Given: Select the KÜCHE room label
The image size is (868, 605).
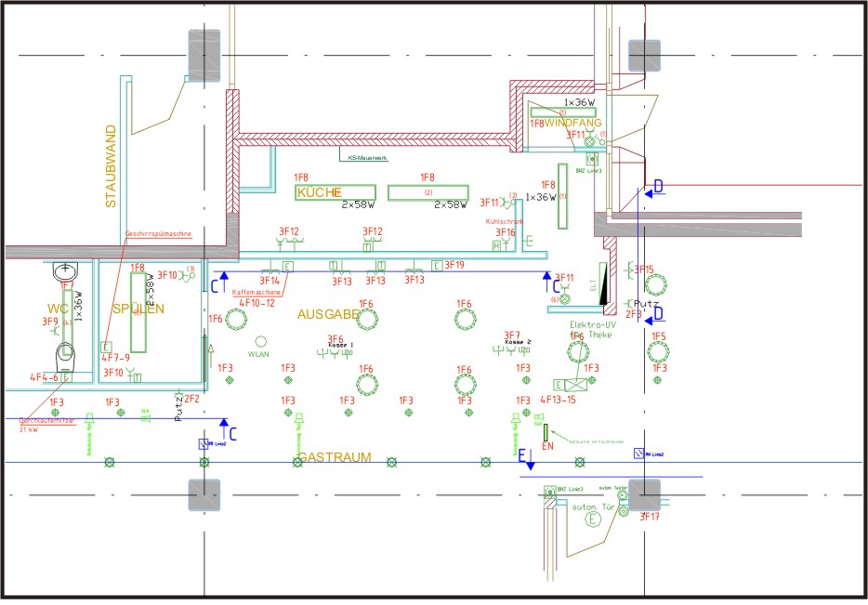Looking at the screenshot, I should [x=320, y=192].
